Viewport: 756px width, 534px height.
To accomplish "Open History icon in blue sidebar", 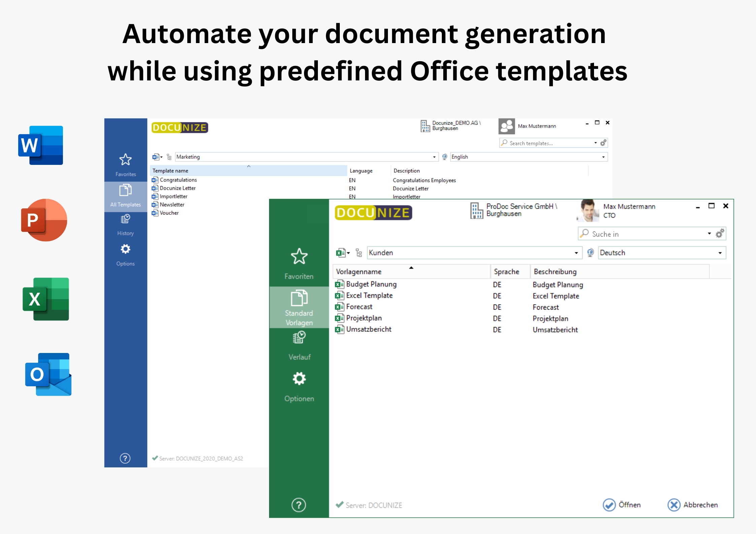I will pos(125,219).
